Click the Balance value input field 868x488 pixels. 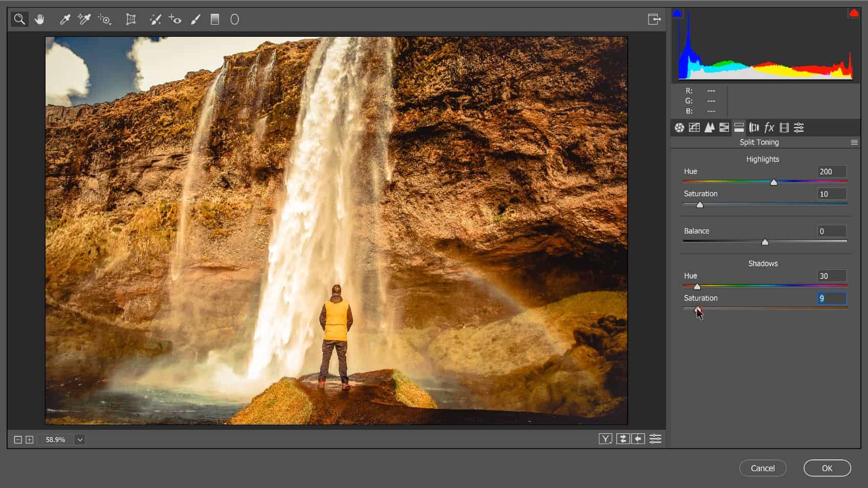(x=831, y=231)
